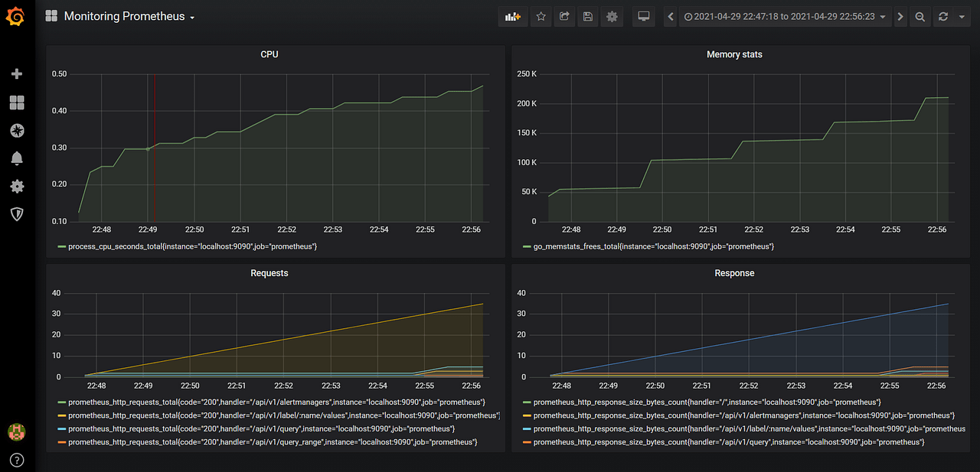The width and height of the screenshot is (980, 472).
Task: Shift time range backward with left arrow
Action: coord(671,16)
